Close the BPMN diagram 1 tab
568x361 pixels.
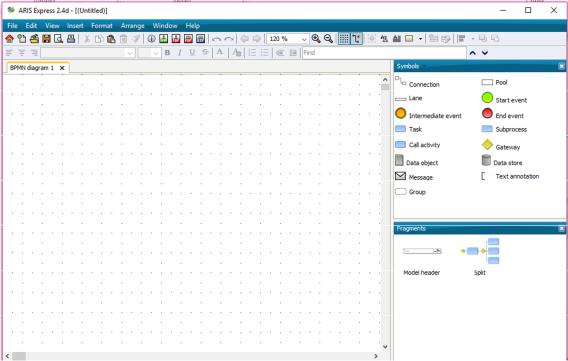pos(62,68)
